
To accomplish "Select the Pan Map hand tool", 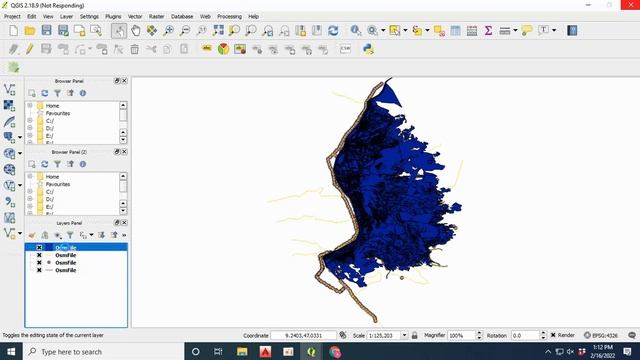I will pos(135,31).
